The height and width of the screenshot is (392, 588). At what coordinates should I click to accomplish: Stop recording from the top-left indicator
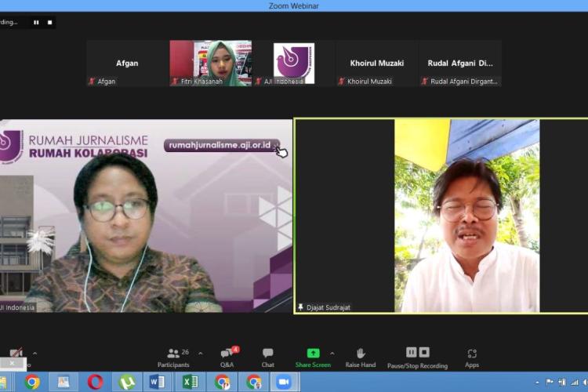pos(49,23)
